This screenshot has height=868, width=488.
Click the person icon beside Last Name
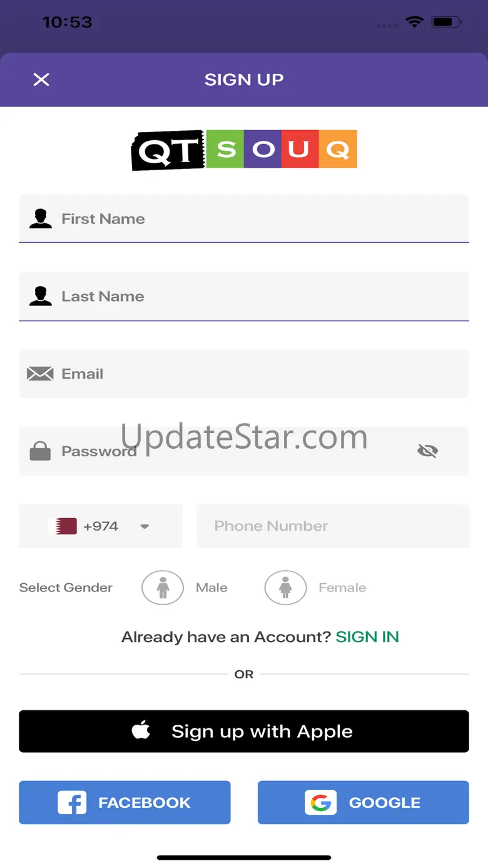[41, 296]
